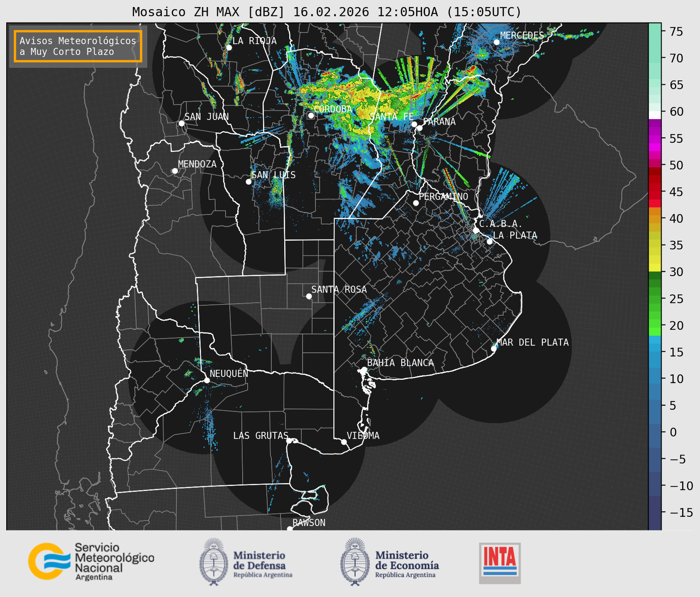
Task: Click the SANTA ROSA city label
Action: pos(339,289)
